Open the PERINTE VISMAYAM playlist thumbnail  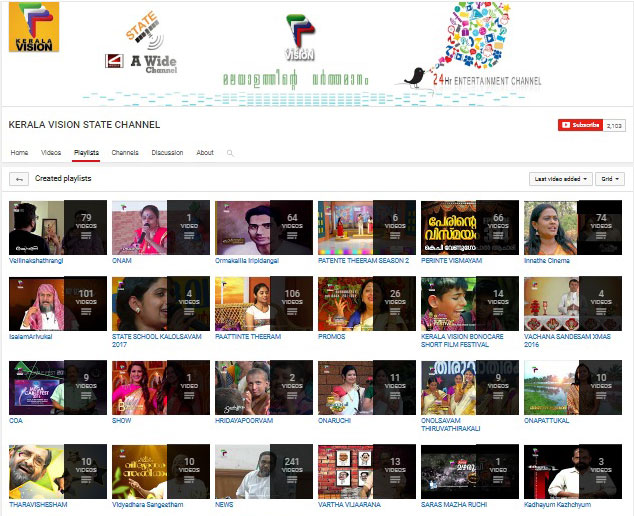click(470, 227)
